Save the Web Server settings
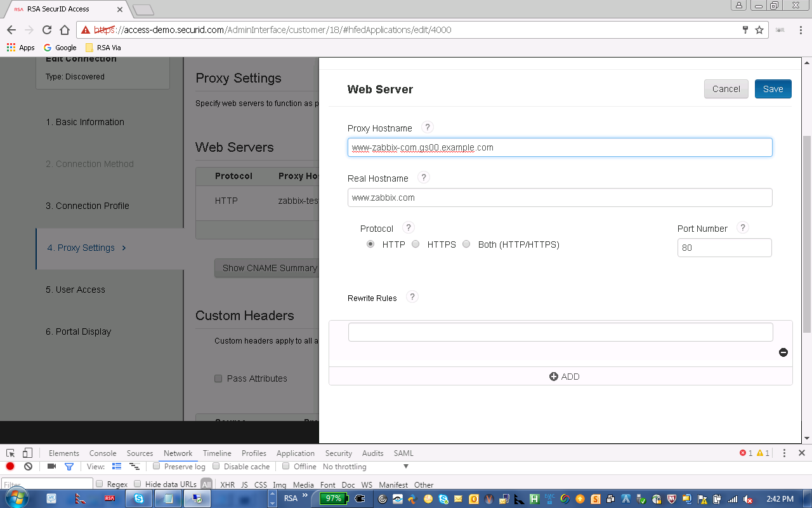 pyautogui.click(x=773, y=89)
